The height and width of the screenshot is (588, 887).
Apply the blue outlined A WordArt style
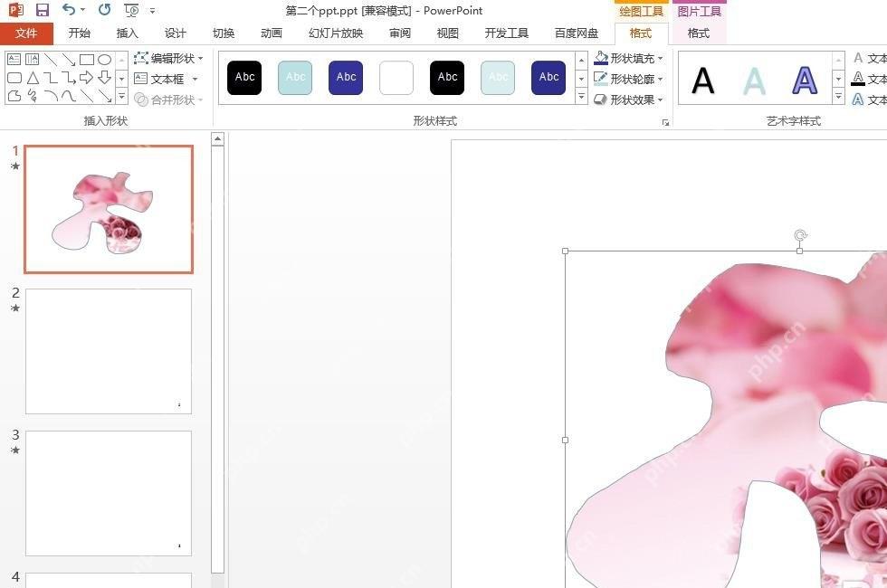point(805,81)
